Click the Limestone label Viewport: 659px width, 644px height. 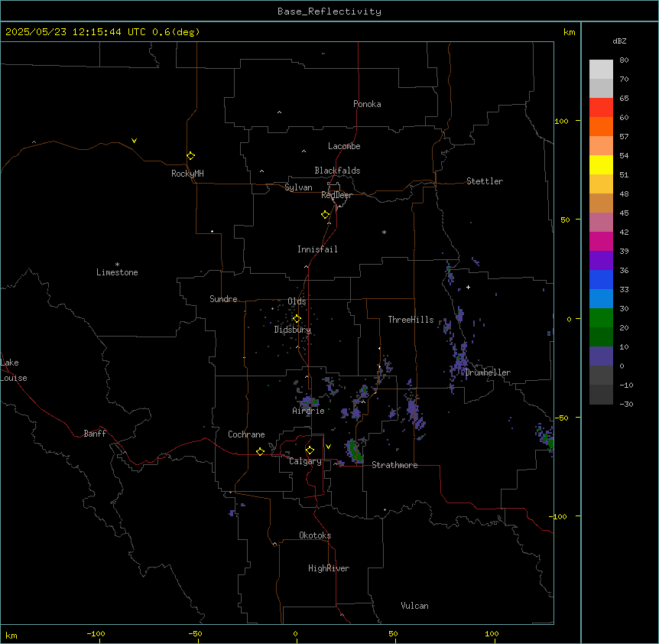pyautogui.click(x=117, y=272)
